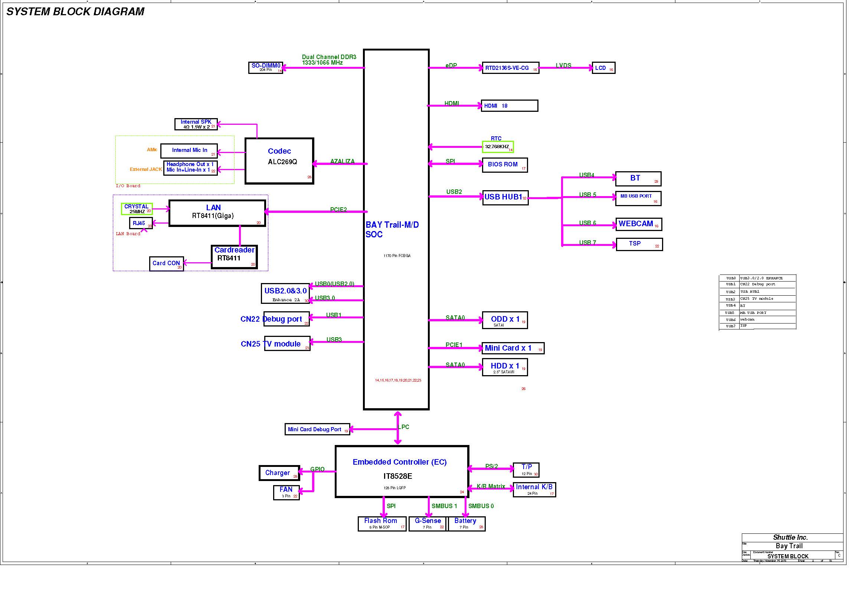Select the Cardreader RT8411 block
The image size is (868, 614).
click(x=234, y=257)
